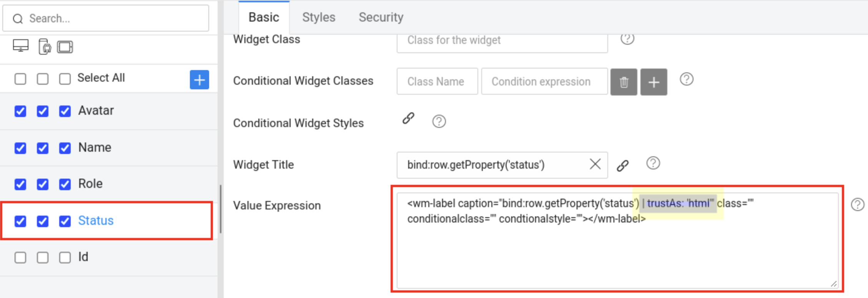
Task: Uncheck the first Avatar checkbox
Action: pos(20,111)
